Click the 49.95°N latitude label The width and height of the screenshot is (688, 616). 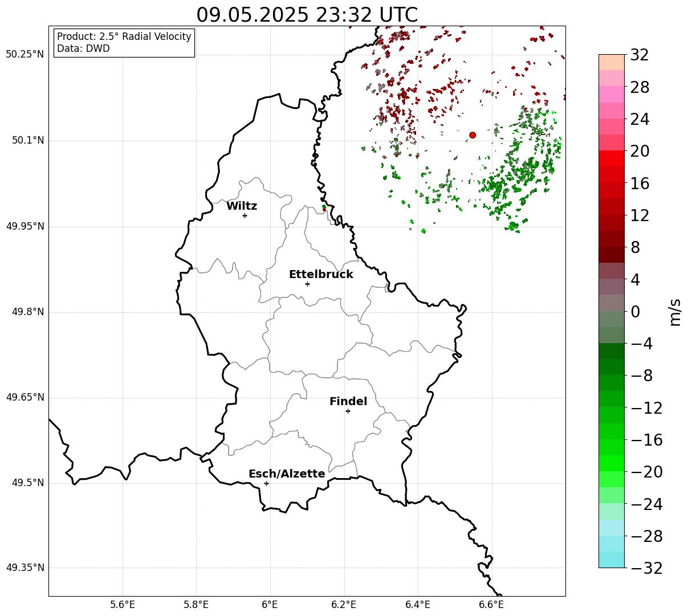pos(25,226)
